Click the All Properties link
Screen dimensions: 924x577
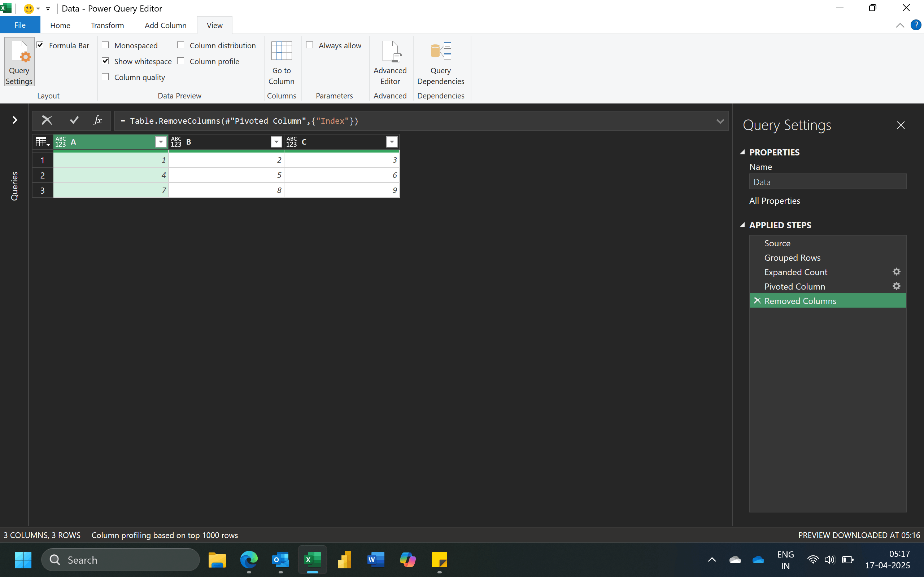pos(774,201)
